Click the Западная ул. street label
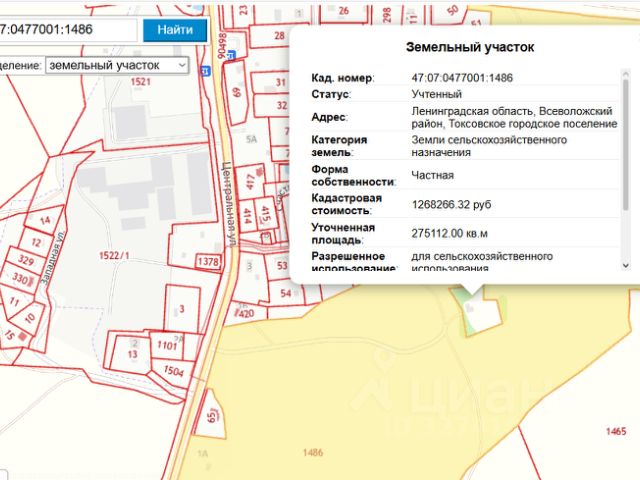Image resolution: width=640 pixels, height=480 pixels. (x=53, y=258)
